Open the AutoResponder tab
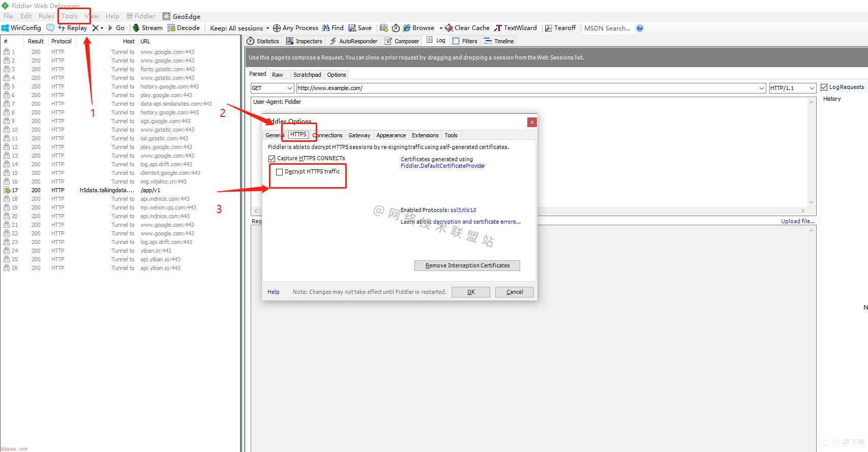868x452 pixels. (353, 41)
